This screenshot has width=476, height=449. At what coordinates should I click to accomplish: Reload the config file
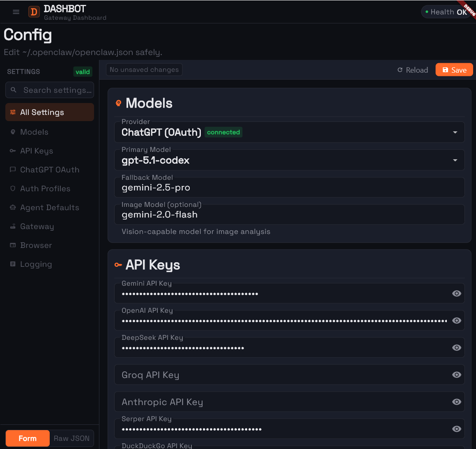click(412, 70)
